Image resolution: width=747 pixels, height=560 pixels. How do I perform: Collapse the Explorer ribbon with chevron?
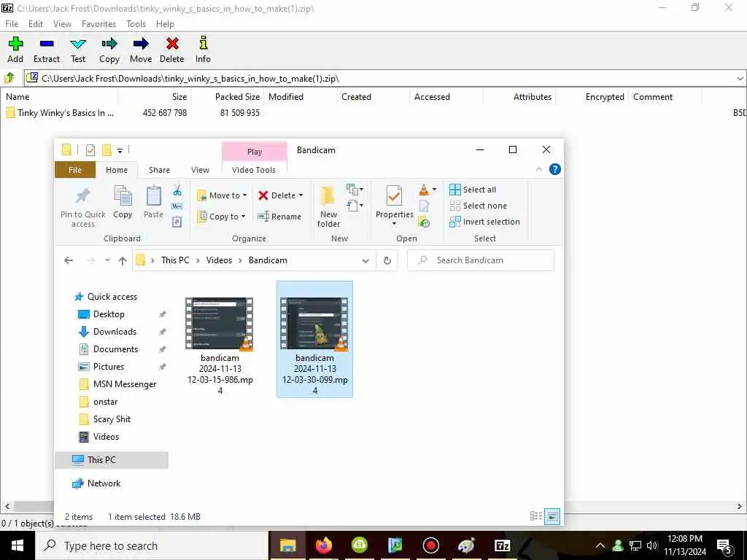click(539, 169)
